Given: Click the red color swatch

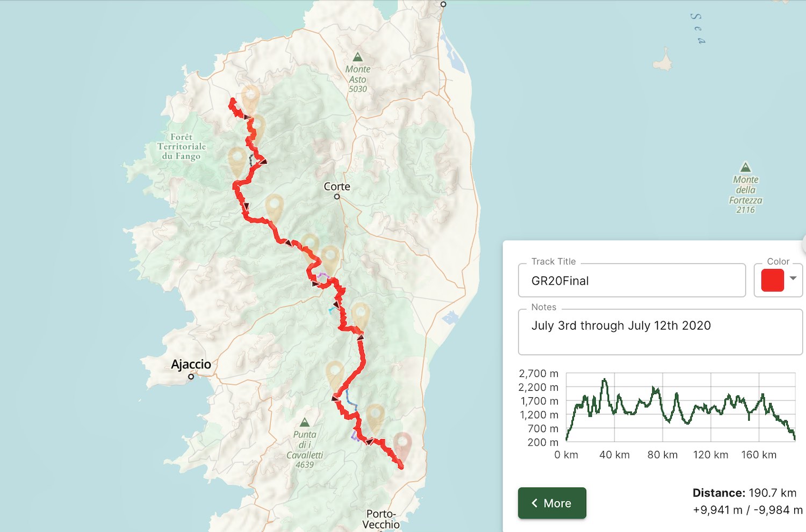Looking at the screenshot, I should [x=773, y=280].
